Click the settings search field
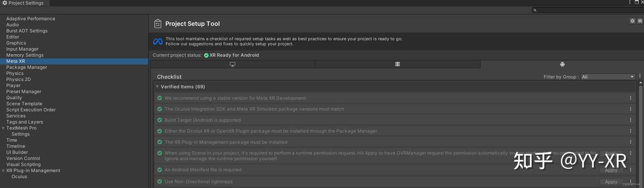 pyautogui.click(x=586, y=10)
